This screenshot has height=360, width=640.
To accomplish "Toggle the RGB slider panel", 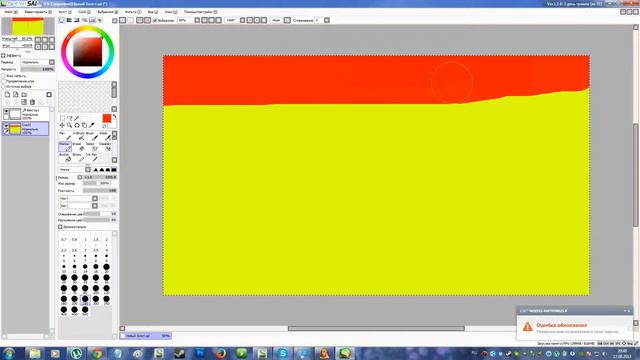I will pyautogui.click(x=69, y=20).
